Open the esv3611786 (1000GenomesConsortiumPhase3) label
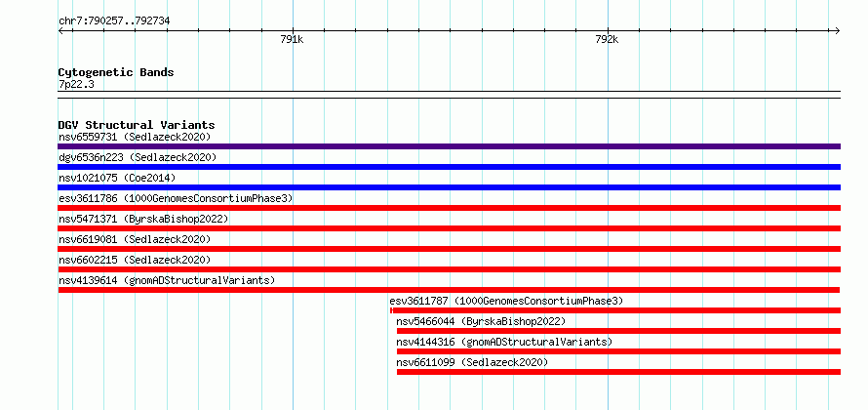Viewport: 868px width, 410px height. pyautogui.click(x=176, y=198)
